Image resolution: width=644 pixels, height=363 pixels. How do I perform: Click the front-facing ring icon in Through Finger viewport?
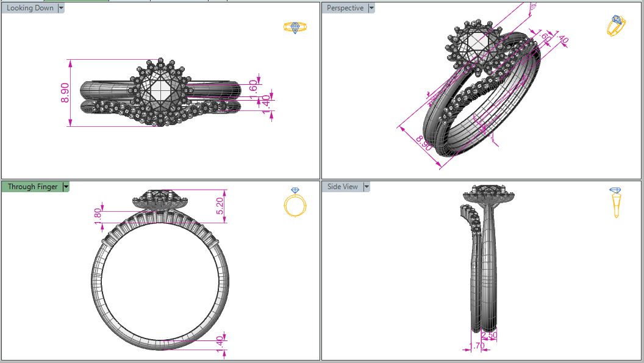[296, 203]
